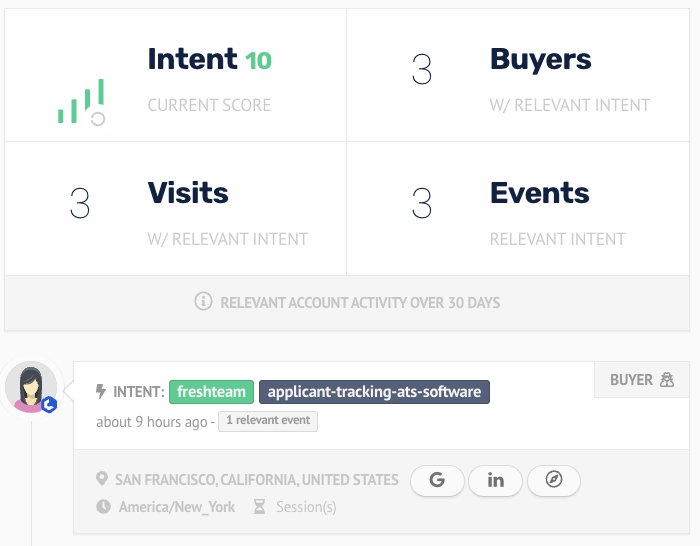Click the buyer persona icon beside BUYER

coord(667,380)
